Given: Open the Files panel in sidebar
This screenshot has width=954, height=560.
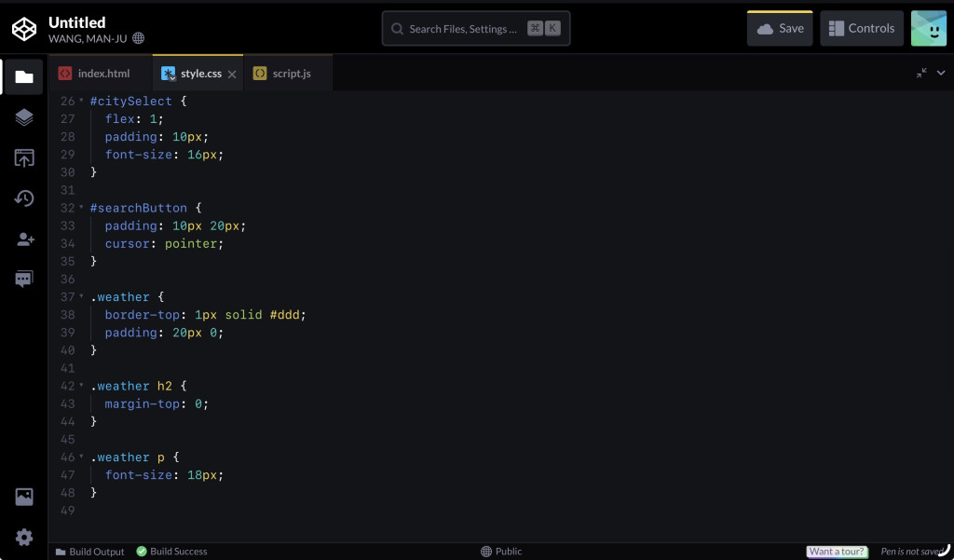Looking at the screenshot, I should click(23, 76).
